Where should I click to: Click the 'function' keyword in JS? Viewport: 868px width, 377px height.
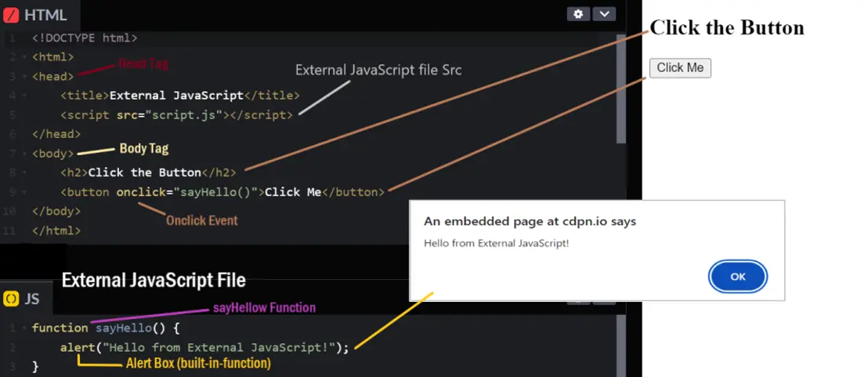pyautogui.click(x=60, y=328)
